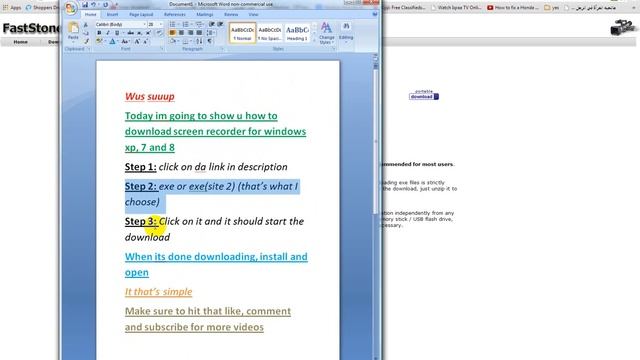640x360 pixels.
Task: Undo the last action in Word
Action: (x=94, y=5)
